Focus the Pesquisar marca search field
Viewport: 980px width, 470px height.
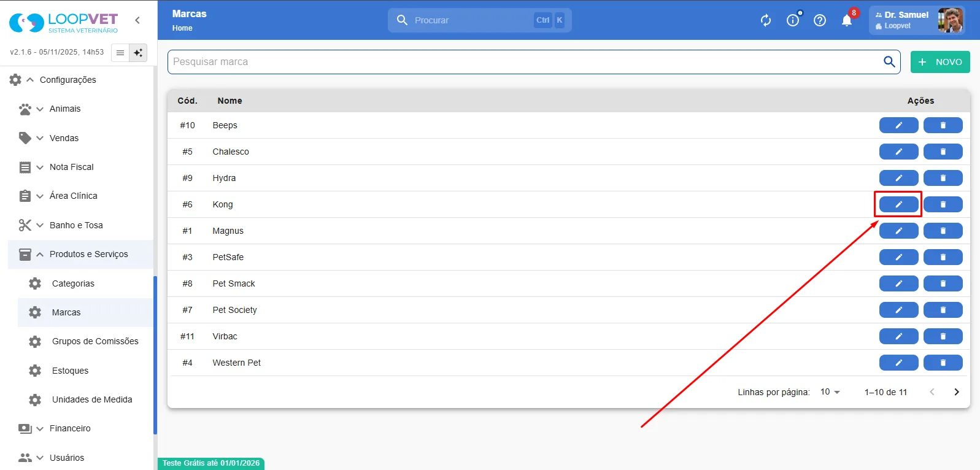tap(525, 61)
